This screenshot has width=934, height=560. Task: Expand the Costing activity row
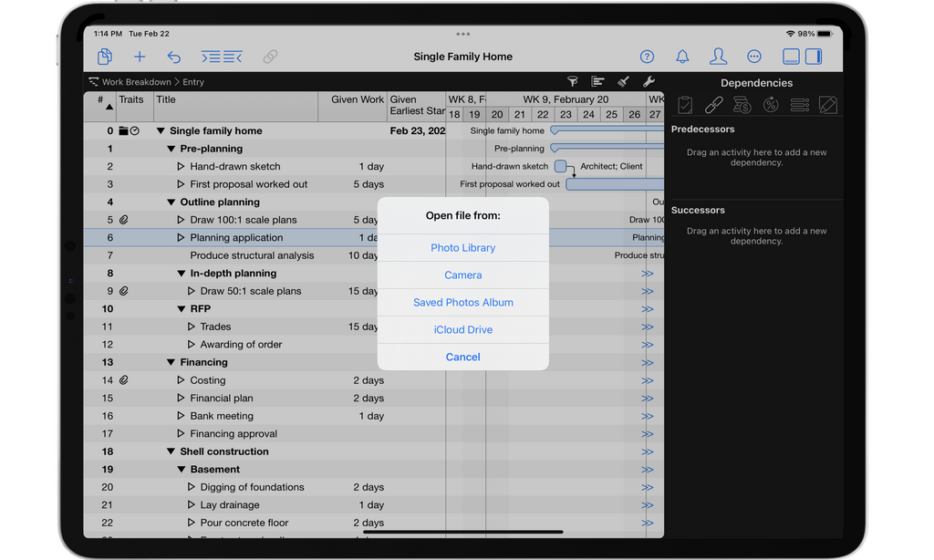pos(181,380)
